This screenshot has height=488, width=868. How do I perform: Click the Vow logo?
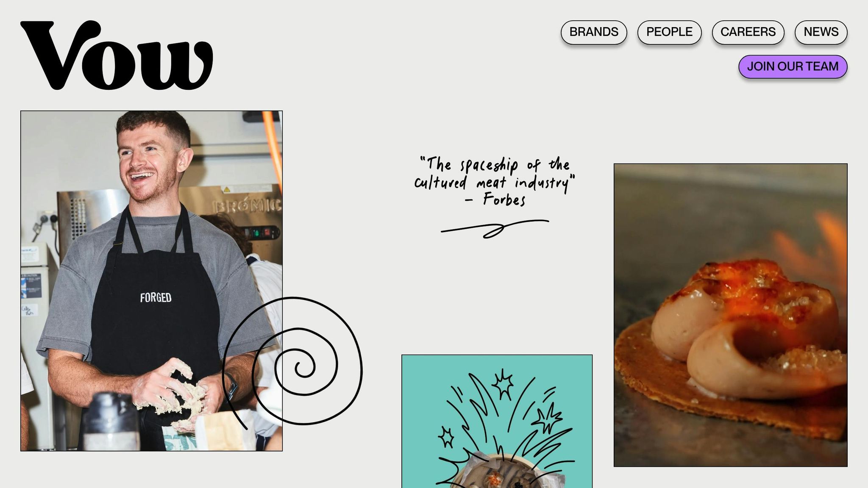(x=117, y=55)
